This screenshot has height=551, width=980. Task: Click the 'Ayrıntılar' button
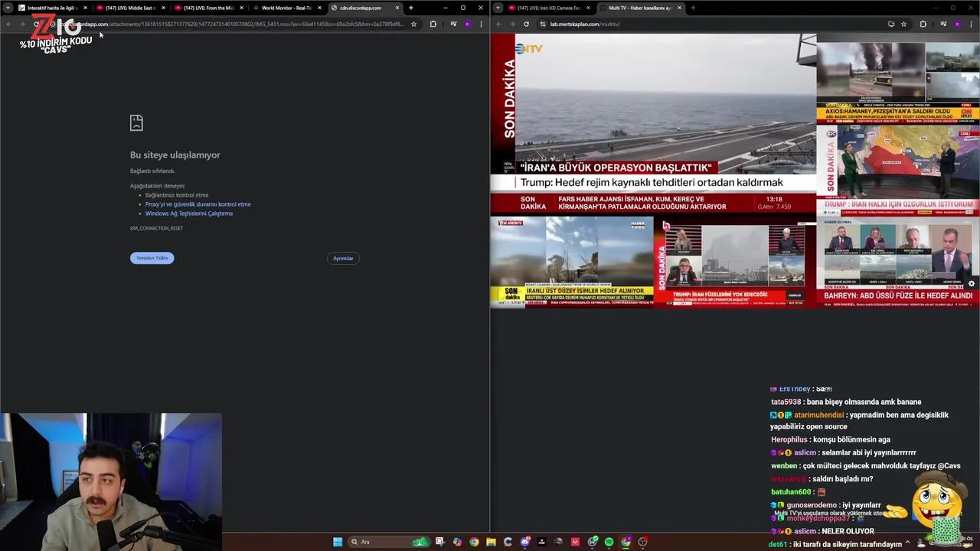pos(343,258)
